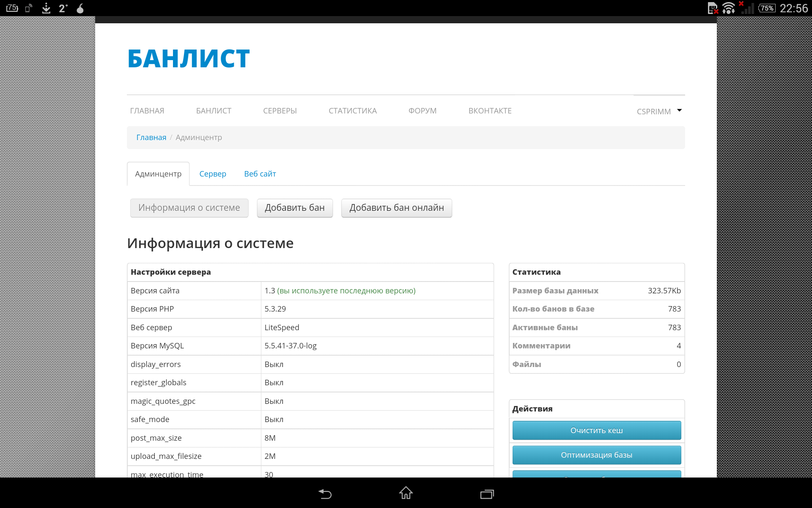Image resolution: width=812 pixels, height=508 pixels.
Task: Click the Очистить кеш button
Action: coord(597,431)
